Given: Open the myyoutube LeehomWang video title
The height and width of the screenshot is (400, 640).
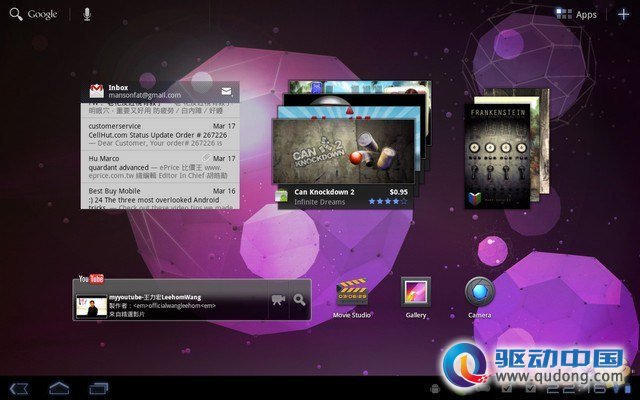Looking at the screenshot, I should click(x=155, y=297).
